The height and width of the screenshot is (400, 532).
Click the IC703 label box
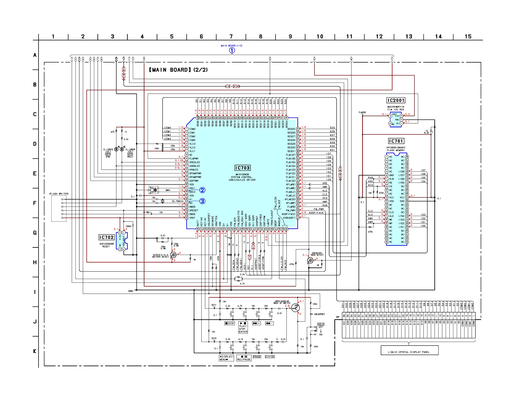point(242,168)
